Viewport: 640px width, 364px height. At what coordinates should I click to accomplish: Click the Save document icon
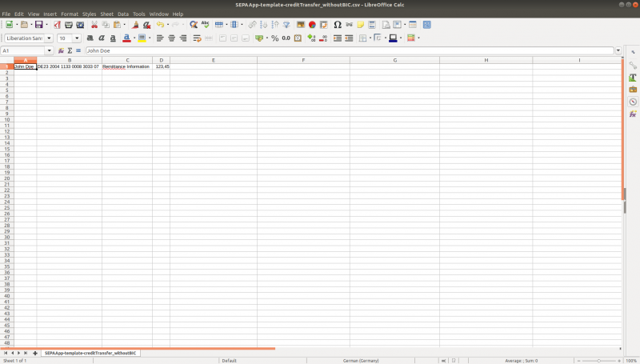click(37, 25)
